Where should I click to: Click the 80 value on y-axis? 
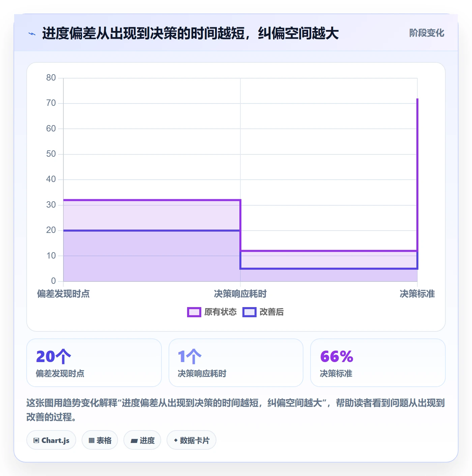[51, 78]
